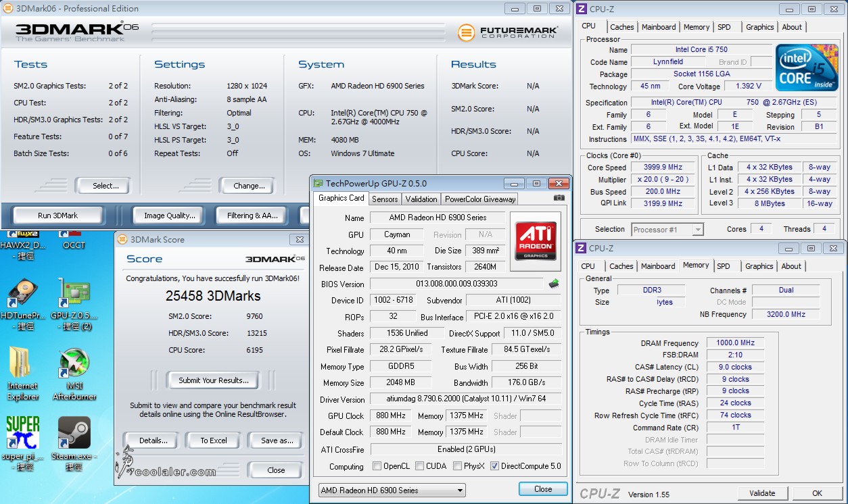Open SPD tab in upper CPU-Z window
This screenshot has width=848, height=504.
pos(724,27)
